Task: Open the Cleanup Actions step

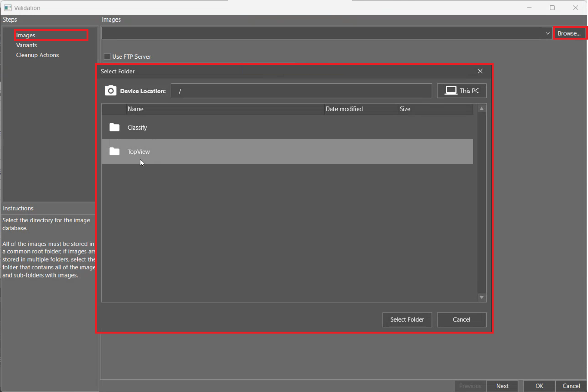Action: [x=38, y=55]
